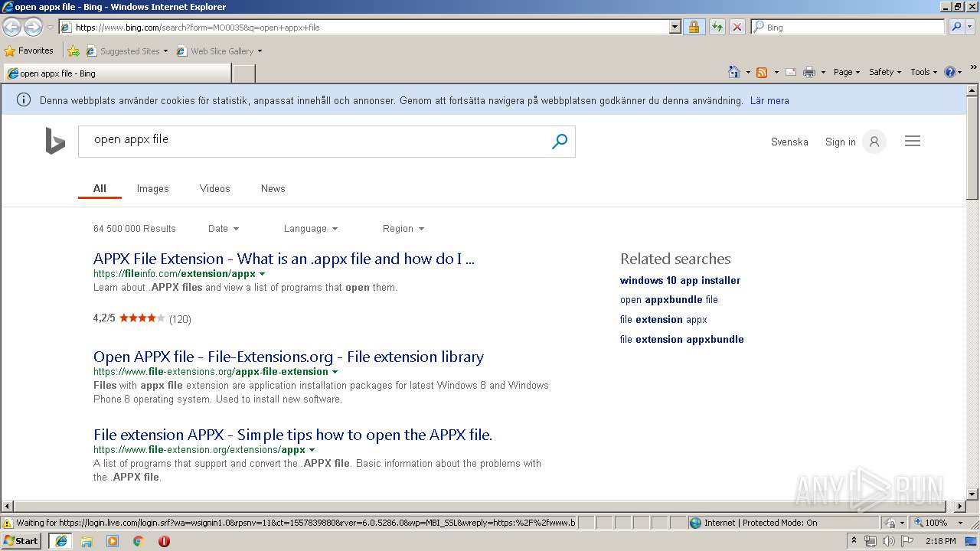Expand the Web Slice Gallery dropdown

tap(260, 51)
